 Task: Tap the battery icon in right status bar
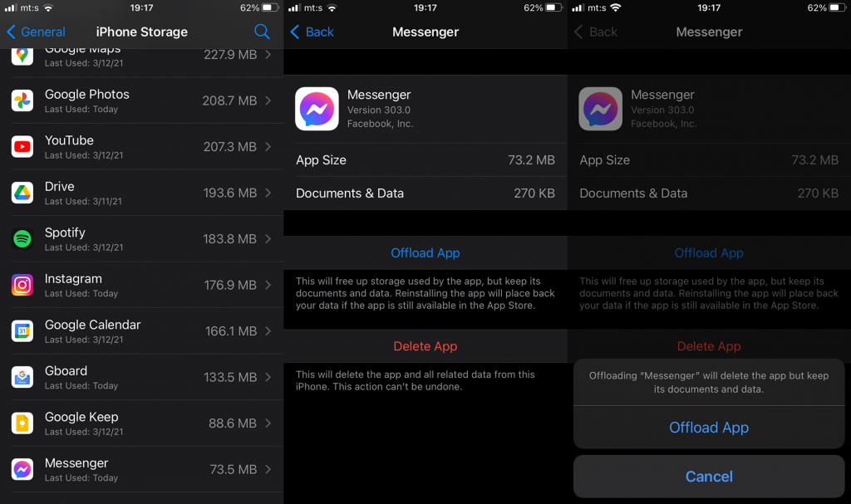838,7
